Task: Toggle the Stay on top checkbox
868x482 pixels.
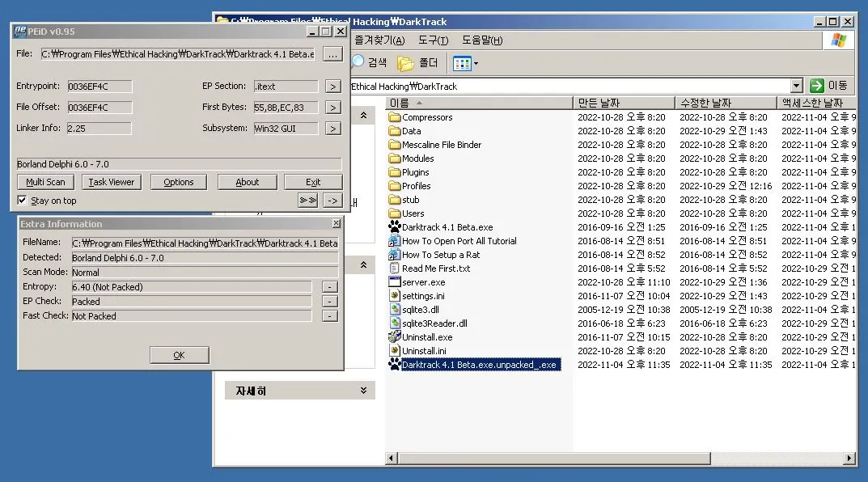Action: point(22,201)
